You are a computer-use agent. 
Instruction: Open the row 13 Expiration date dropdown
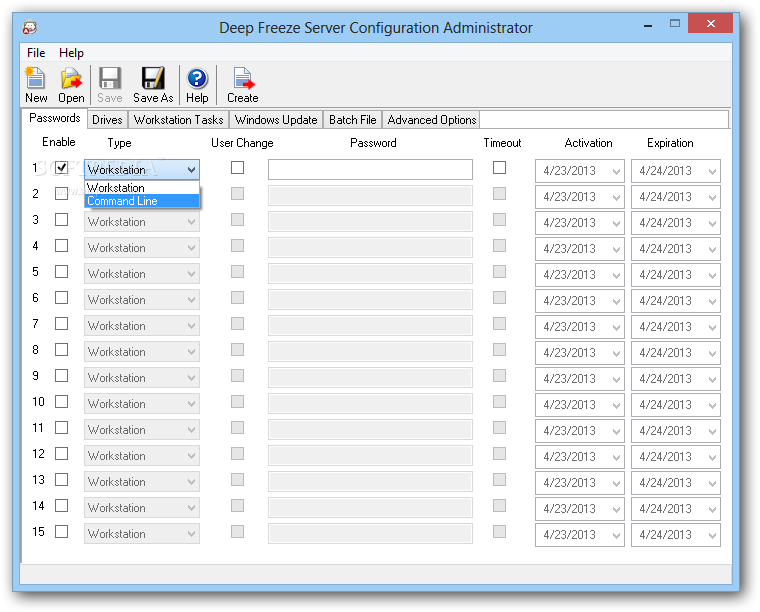click(x=712, y=483)
